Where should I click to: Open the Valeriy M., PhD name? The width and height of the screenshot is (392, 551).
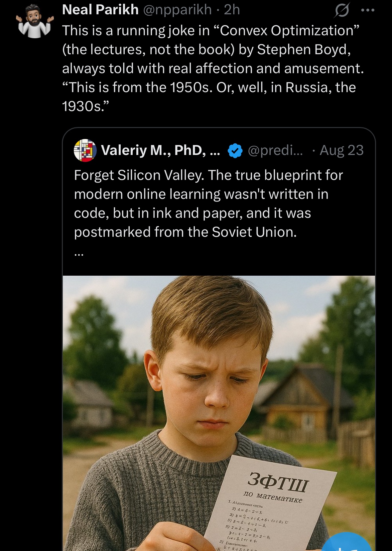[160, 150]
